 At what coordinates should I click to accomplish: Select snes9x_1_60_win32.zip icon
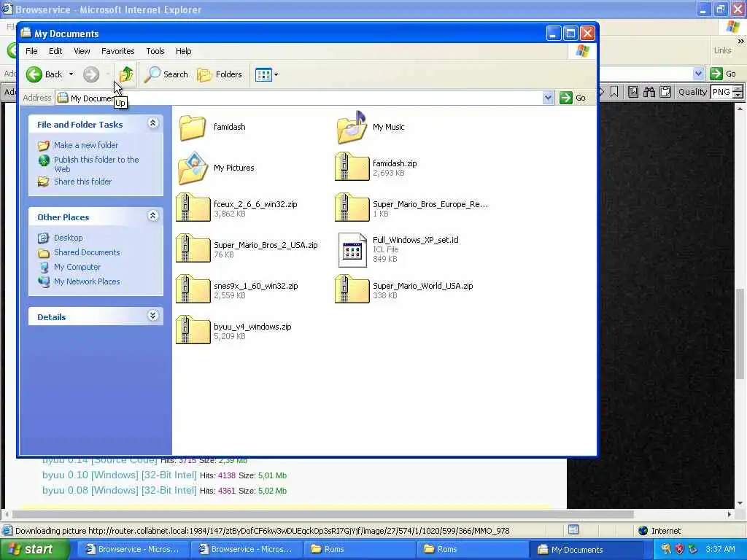click(193, 290)
